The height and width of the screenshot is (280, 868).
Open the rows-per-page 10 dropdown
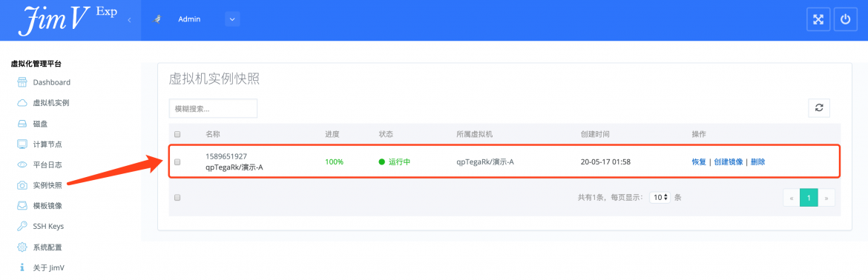click(x=660, y=197)
